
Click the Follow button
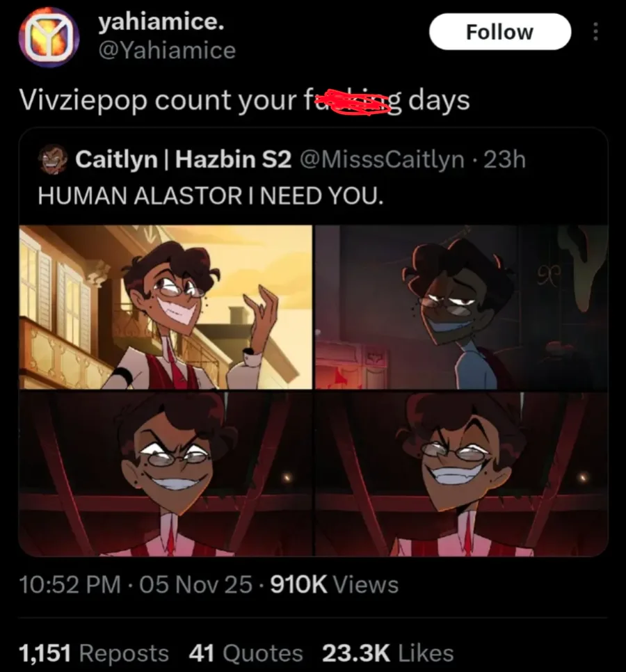(x=500, y=32)
